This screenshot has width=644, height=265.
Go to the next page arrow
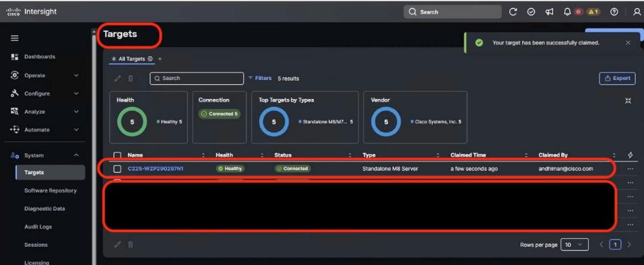click(x=629, y=245)
